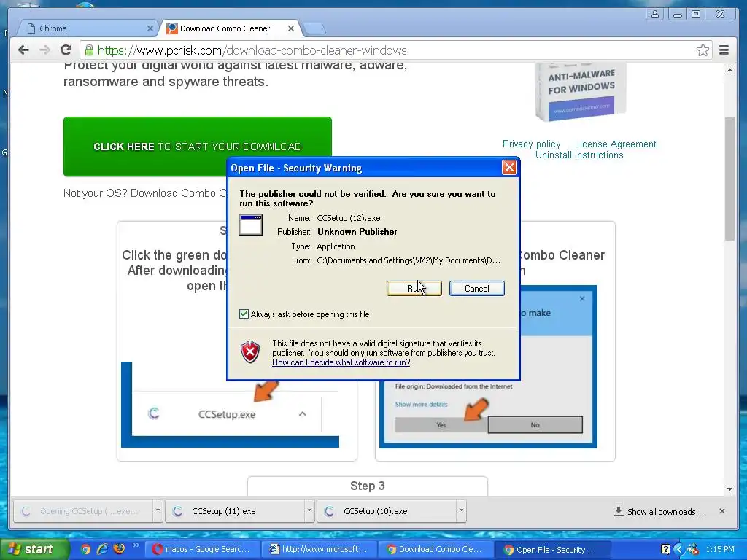The height and width of the screenshot is (560, 747).
Task: Click Show all downloads link
Action: 665,511
